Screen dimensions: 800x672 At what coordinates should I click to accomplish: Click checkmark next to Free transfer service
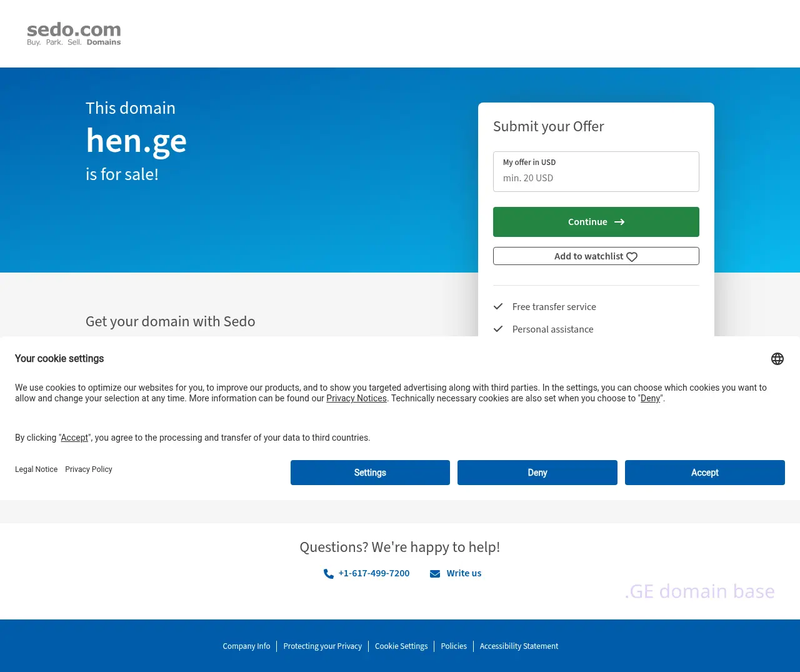point(498,306)
